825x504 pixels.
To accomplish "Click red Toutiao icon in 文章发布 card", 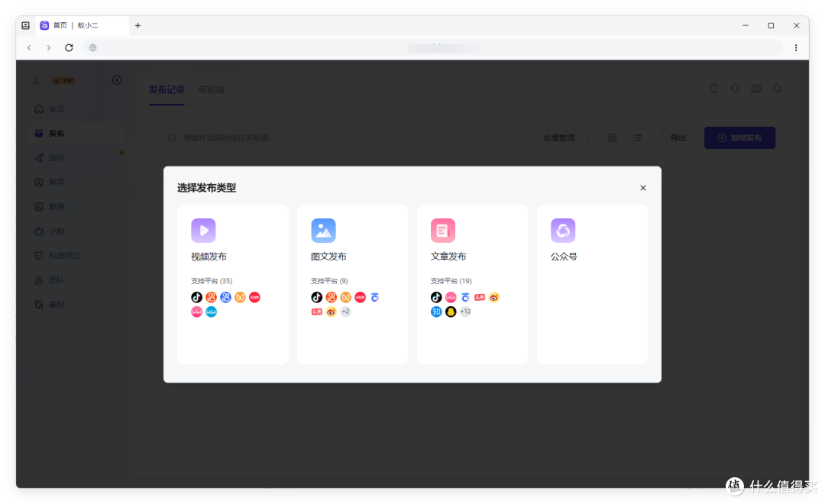I will [480, 297].
